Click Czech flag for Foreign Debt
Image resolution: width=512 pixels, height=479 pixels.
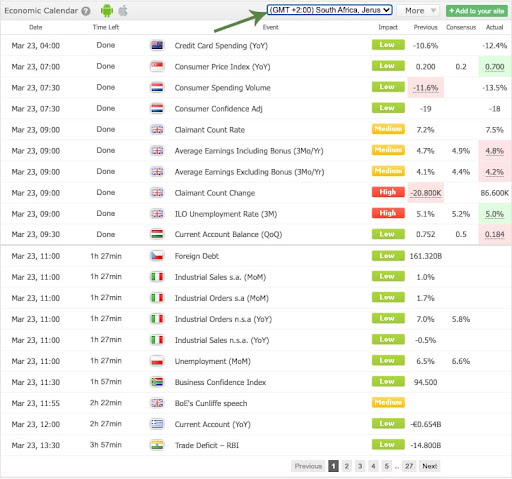[x=157, y=256]
